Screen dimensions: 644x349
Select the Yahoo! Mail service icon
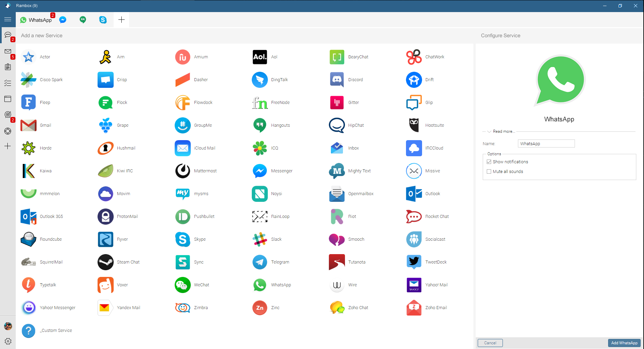click(414, 285)
